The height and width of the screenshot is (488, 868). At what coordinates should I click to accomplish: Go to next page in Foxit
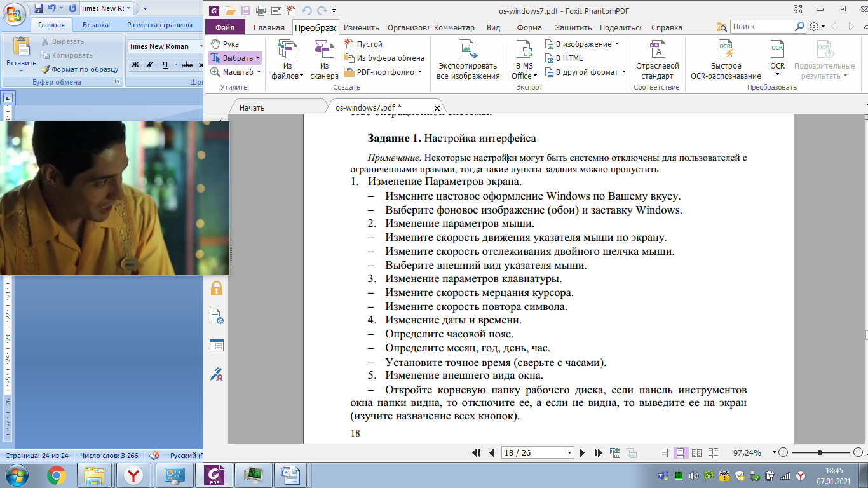coord(582,453)
